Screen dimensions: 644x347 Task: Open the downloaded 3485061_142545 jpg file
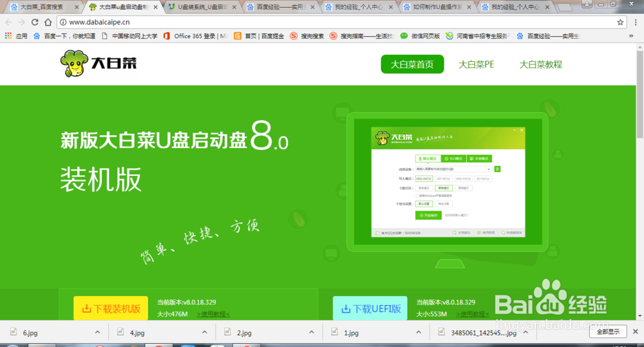click(477, 333)
